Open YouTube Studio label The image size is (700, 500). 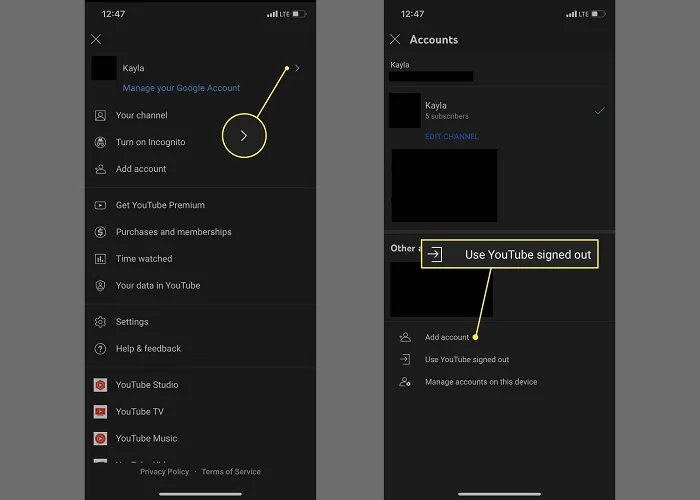(147, 384)
